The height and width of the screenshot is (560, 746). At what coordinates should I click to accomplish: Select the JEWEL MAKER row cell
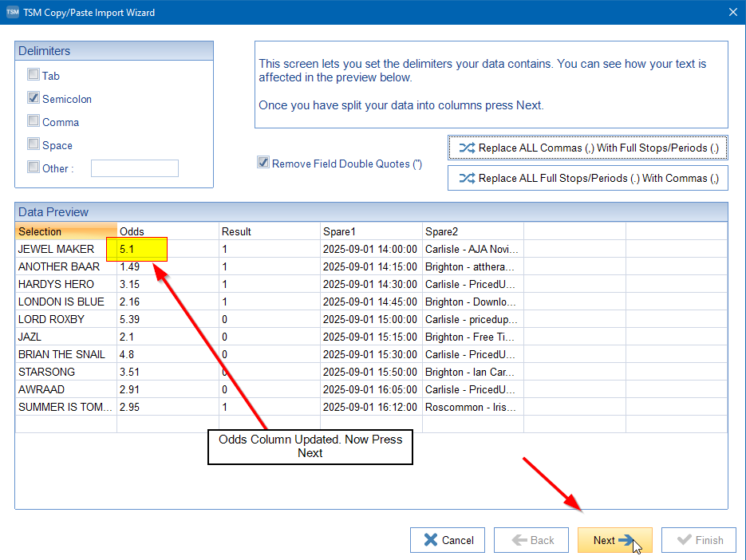tap(65, 249)
